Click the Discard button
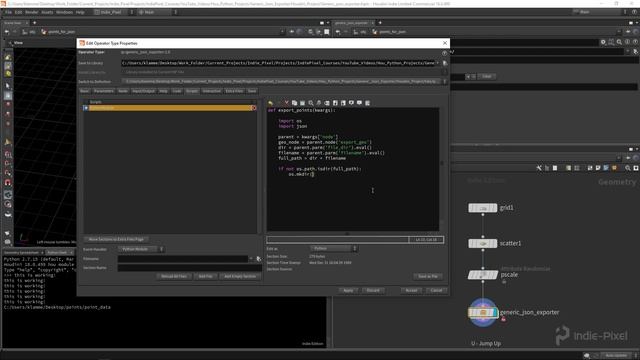This screenshot has height=360, width=640. point(373,290)
